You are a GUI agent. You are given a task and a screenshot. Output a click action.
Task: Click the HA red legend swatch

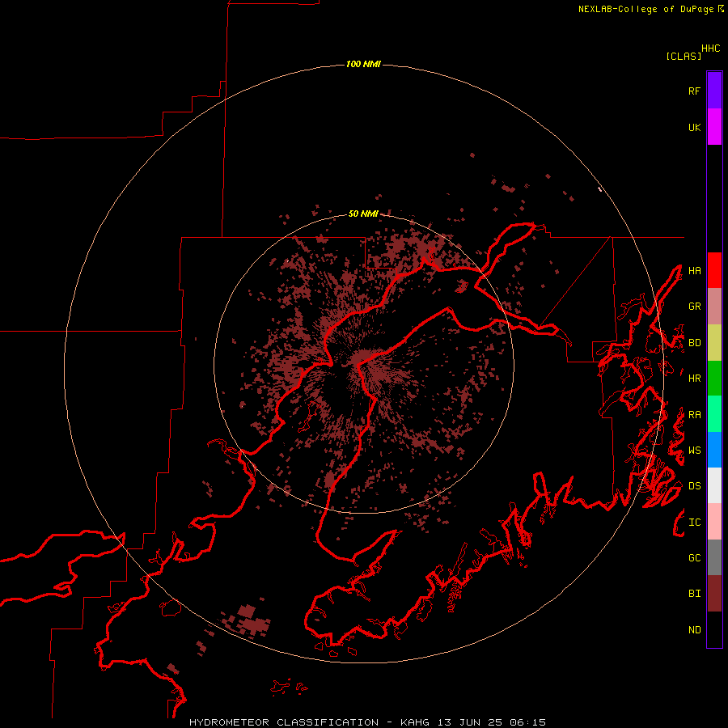point(714,270)
